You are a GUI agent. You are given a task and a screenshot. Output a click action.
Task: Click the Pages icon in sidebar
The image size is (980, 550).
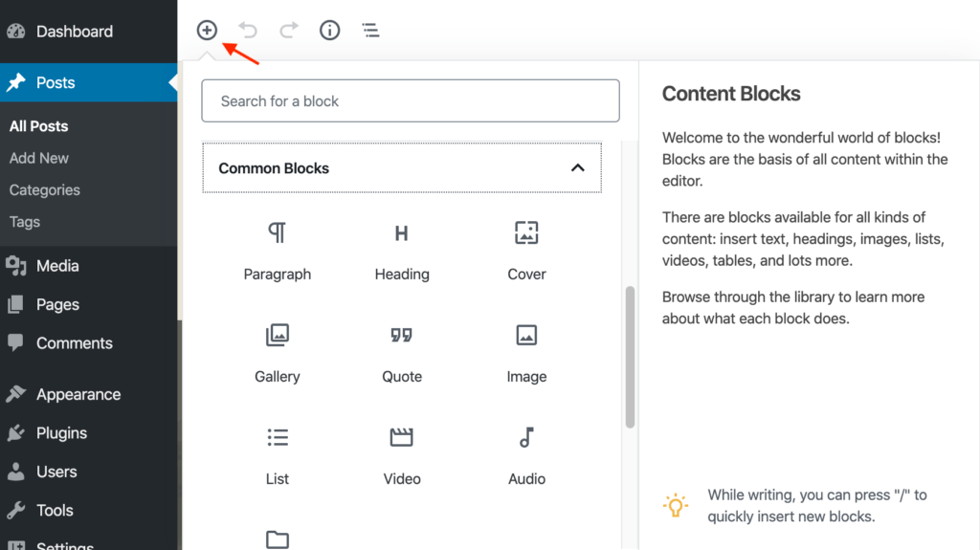[x=16, y=304]
